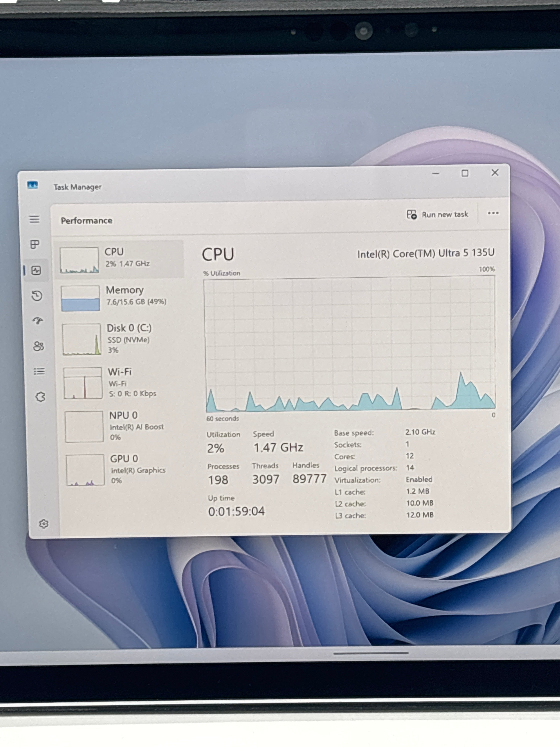Select the CPU performance entry
Screen dimensions: 560x747
pyautogui.click(x=119, y=259)
